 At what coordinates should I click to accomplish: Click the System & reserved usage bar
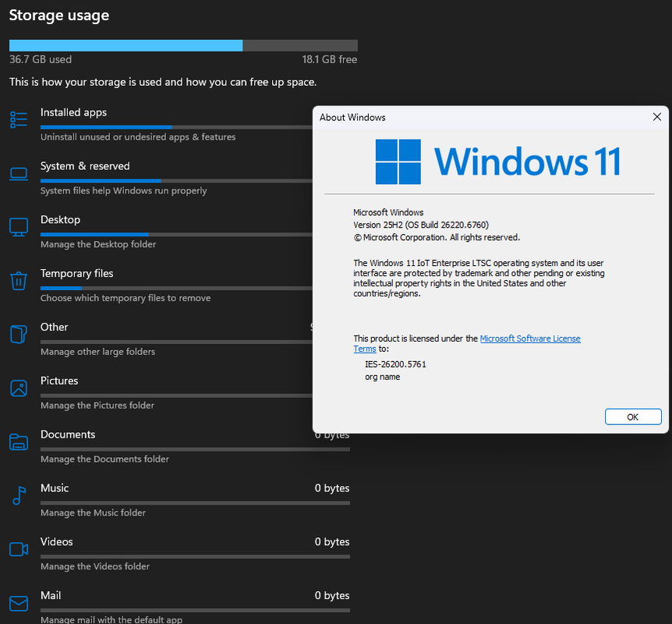click(176, 180)
